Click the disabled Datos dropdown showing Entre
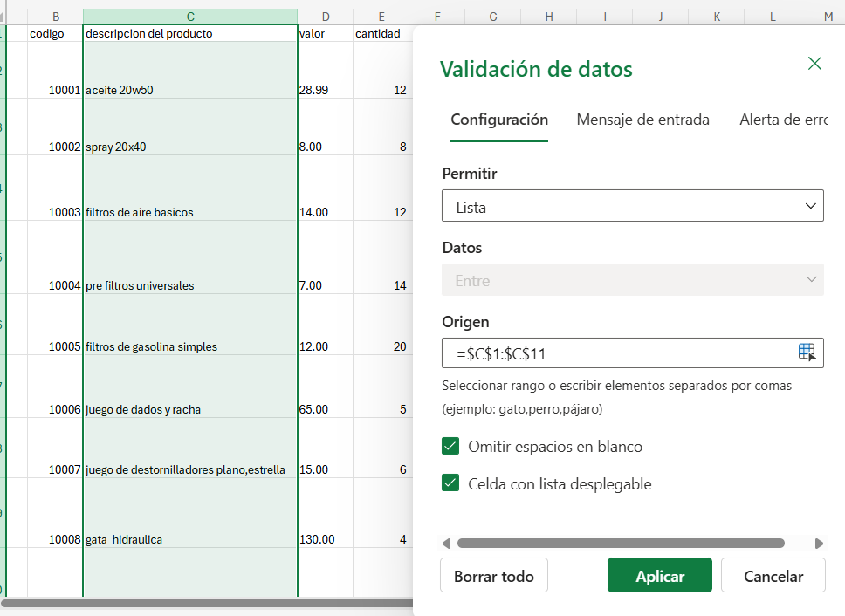The width and height of the screenshot is (845, 616). [x=632, y=280]
